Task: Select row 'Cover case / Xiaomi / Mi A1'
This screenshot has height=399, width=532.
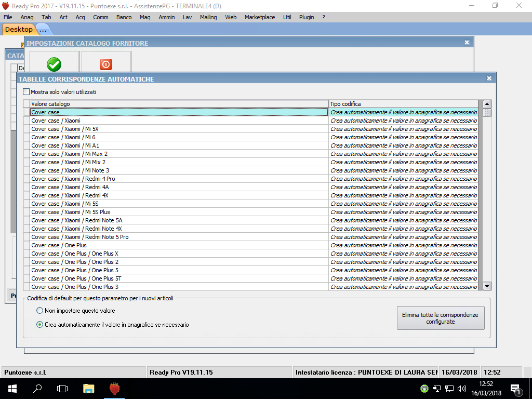Action: (179, 145)
